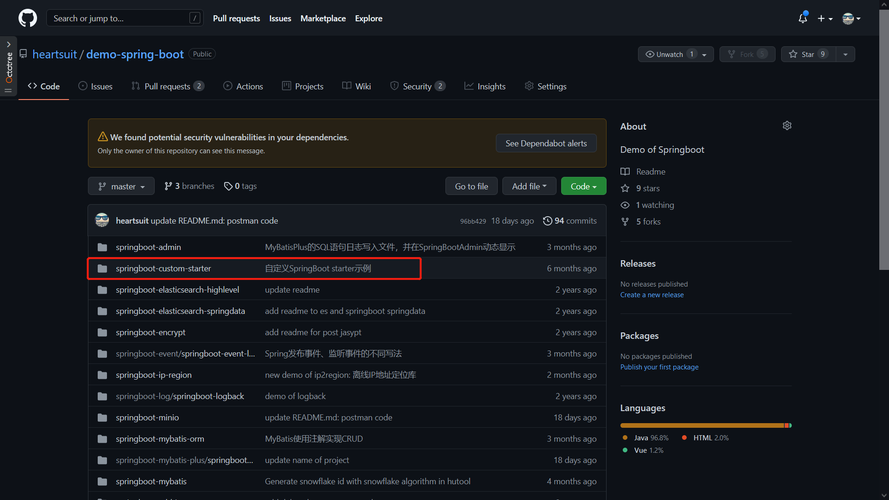Open Issues in top navigation
889x500 pixels.
coord(280,18)
